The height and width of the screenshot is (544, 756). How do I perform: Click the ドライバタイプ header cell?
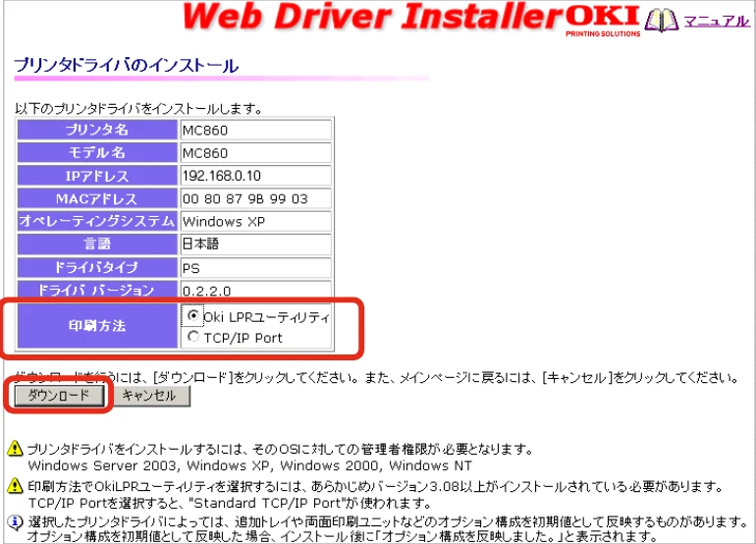coord(97,268)
